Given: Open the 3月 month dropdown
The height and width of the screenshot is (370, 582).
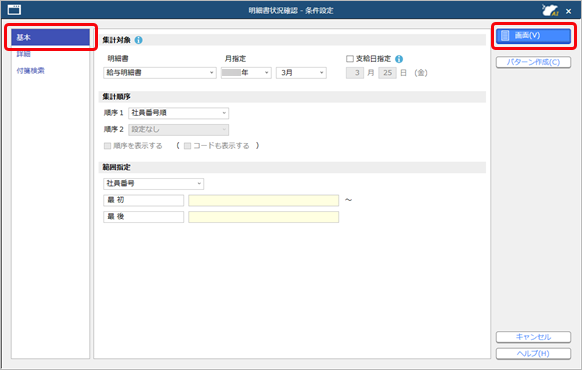Looking at the screenshot, I should (x=301, y=73).
